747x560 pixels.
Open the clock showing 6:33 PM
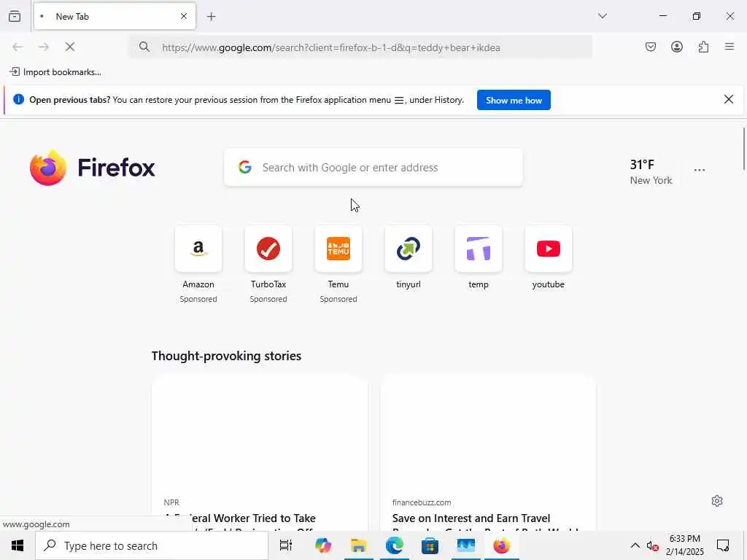(684, 545)
